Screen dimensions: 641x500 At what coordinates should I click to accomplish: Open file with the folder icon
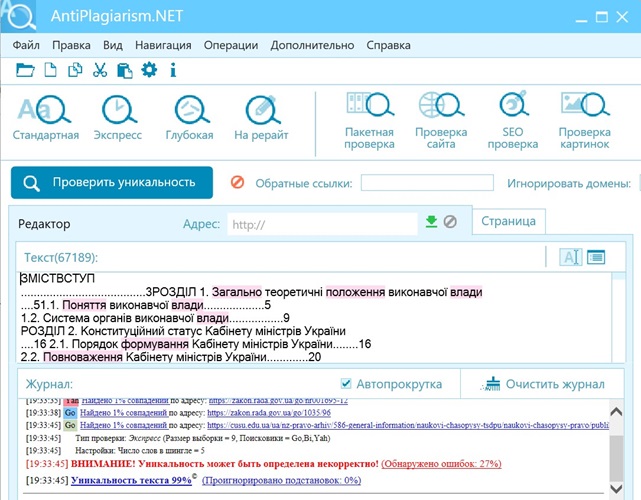pyautogui.click(x=25, y=70)
